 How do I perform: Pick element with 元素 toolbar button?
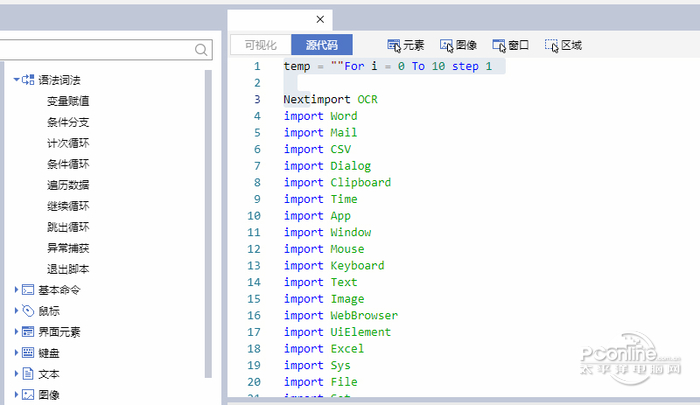pos(405,45)
